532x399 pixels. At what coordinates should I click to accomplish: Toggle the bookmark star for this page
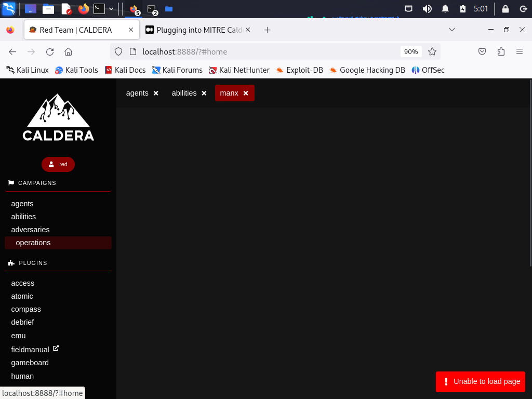click(x=433, y=51)
